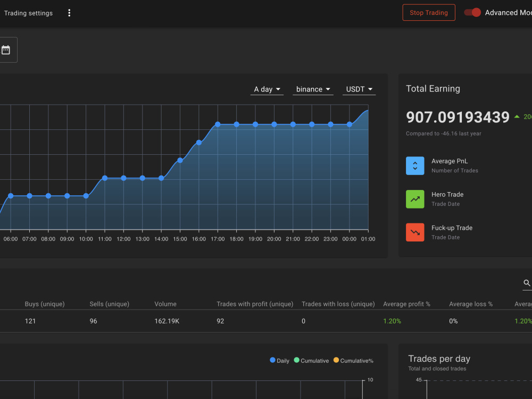This screenshot has width=532, height=399.
Task: Click the green up arrow beside earnings
Action: point(517,117)
